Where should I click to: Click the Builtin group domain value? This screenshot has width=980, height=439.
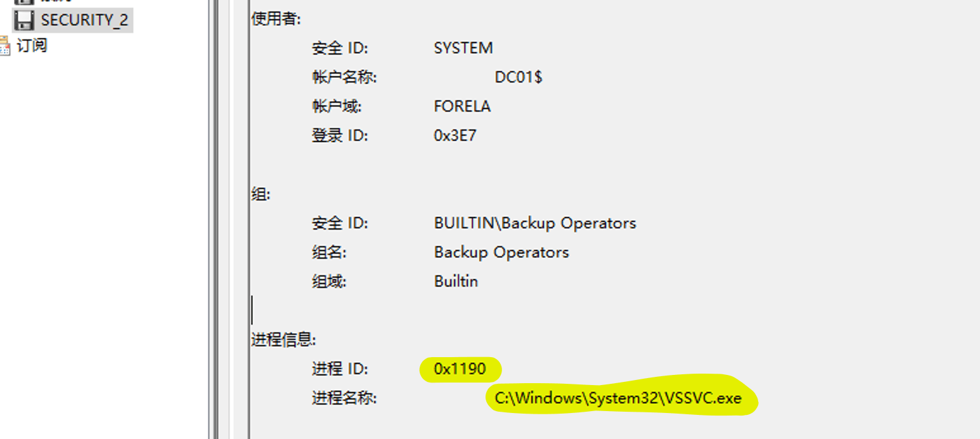pyautogui.click(x=456, y=281)
